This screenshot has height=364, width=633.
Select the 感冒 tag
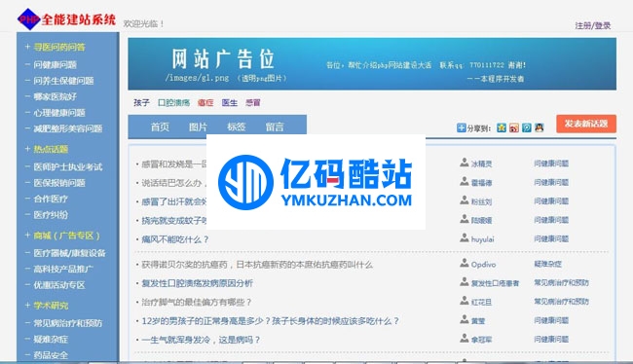point(253,103)
